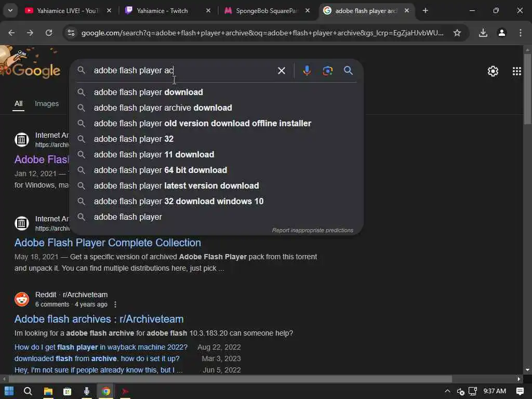Open Hey, I'm not sure link
This screenshot has width=532, height=399.
[98, 370]
